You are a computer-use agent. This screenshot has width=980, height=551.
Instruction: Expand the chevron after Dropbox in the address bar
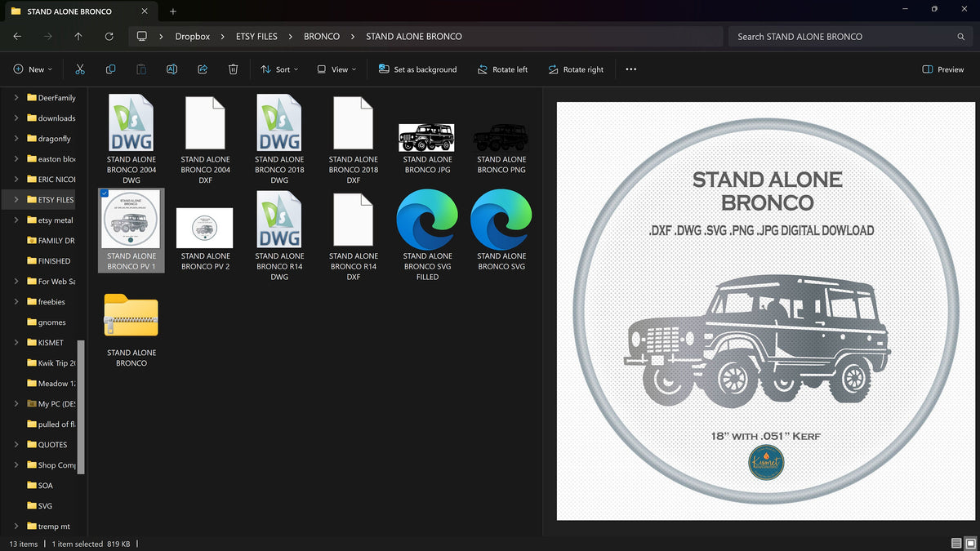[225, 37]
